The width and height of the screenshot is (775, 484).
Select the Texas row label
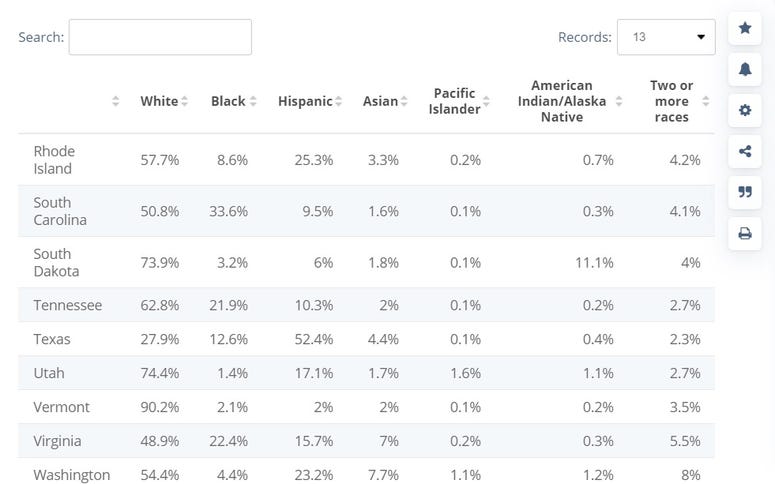coord(52,339)
